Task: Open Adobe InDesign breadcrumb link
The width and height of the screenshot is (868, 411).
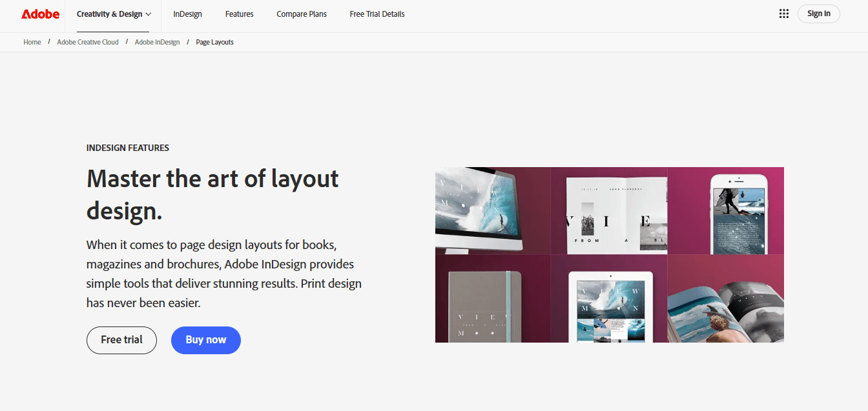Action: pos(158,42)
